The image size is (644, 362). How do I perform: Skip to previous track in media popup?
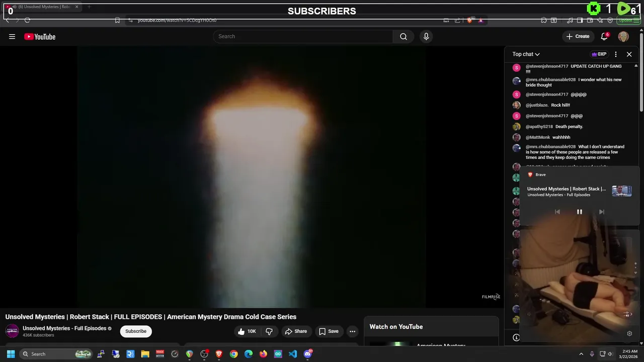[x=557, y=212]
